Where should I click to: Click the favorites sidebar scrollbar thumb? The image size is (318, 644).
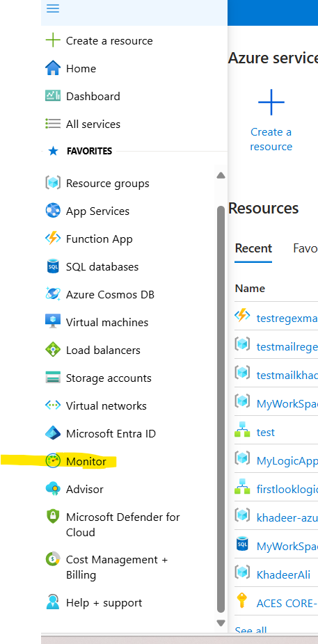(221, 409)
